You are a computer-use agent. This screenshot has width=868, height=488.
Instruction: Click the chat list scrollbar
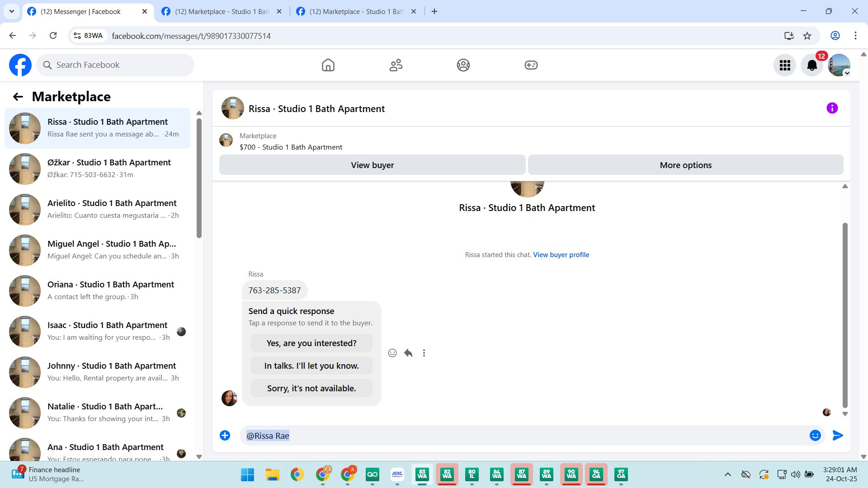199,178
